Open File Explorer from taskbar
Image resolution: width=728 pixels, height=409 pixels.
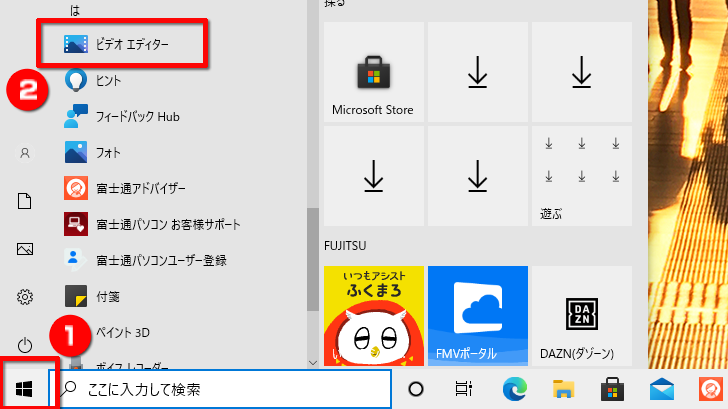(564, 389)
